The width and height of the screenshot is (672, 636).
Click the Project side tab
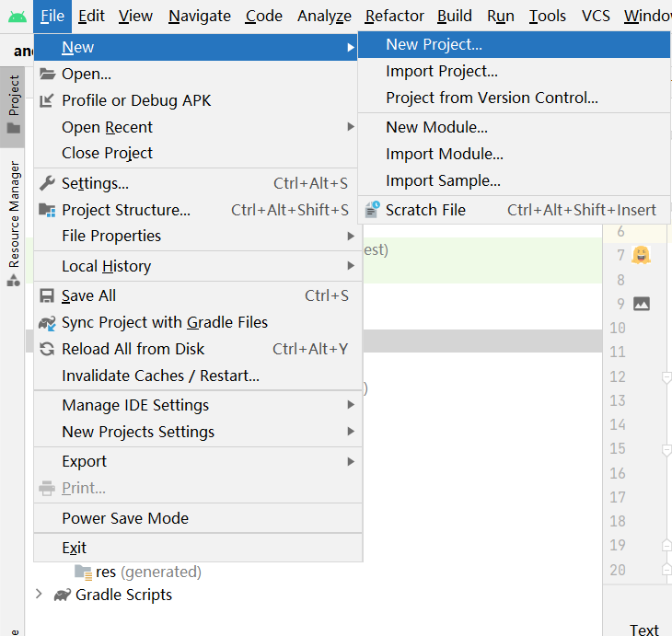tap(13, 106)
